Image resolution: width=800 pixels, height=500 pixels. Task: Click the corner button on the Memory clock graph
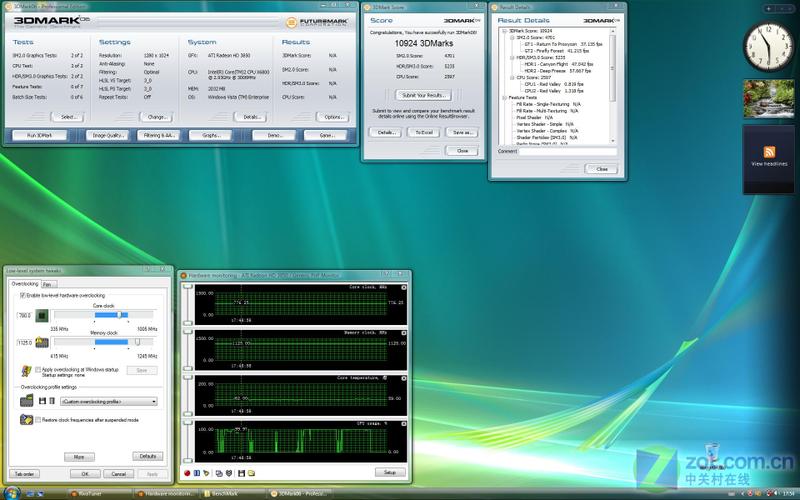(404, 333)
